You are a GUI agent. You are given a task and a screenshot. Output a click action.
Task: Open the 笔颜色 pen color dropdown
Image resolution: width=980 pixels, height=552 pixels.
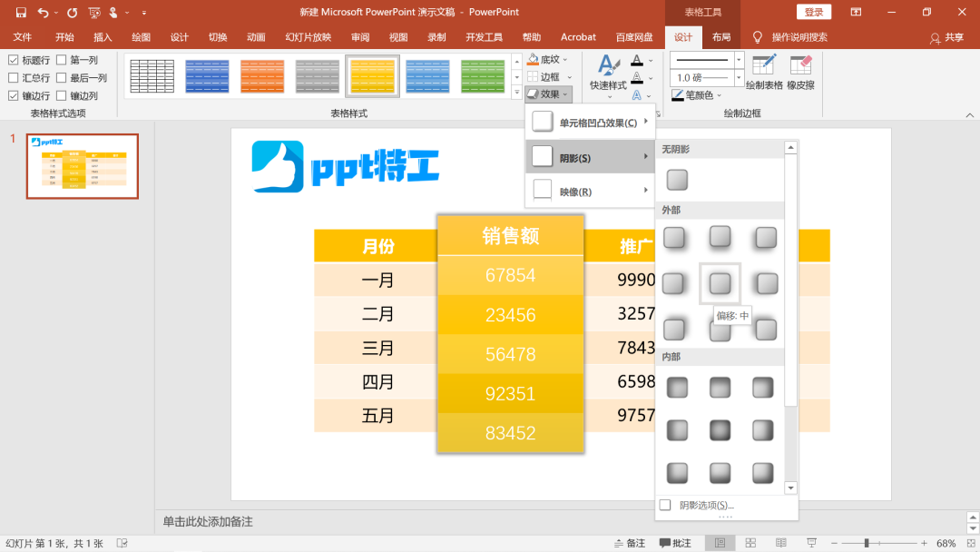click(x=697, y=95)
